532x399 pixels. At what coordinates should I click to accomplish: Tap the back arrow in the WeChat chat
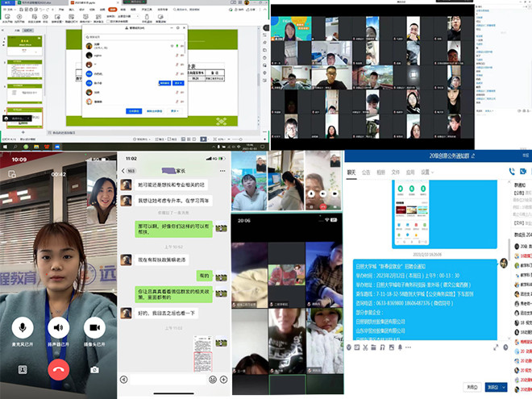coord(123,172)
